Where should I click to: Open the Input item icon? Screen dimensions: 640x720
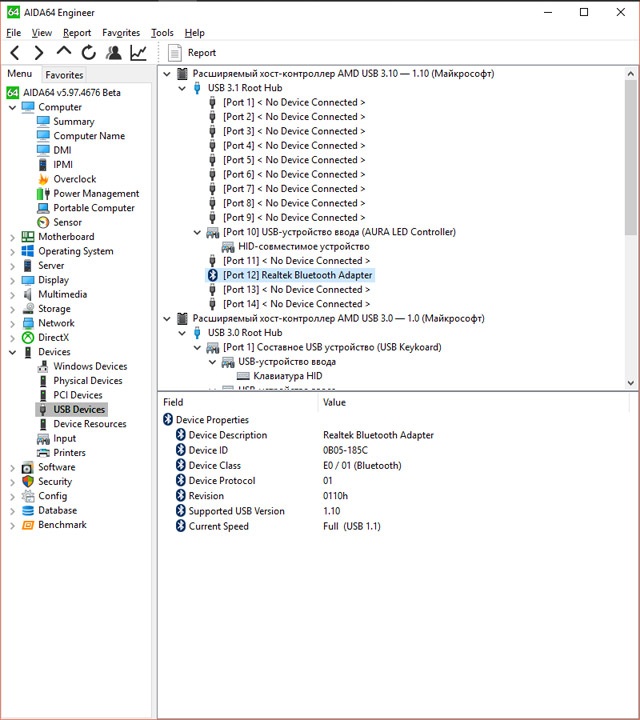[x=43, y=439]
